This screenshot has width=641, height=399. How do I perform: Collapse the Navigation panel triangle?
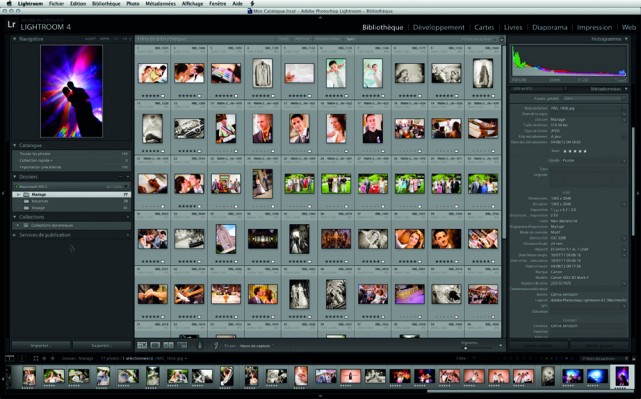(x=14, y=39)
